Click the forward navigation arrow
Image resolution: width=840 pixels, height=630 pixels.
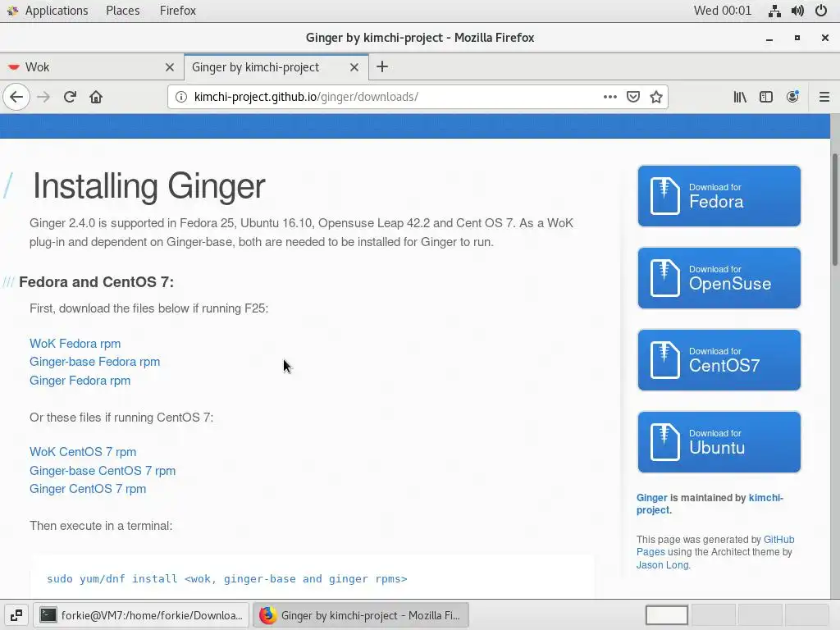43,97
